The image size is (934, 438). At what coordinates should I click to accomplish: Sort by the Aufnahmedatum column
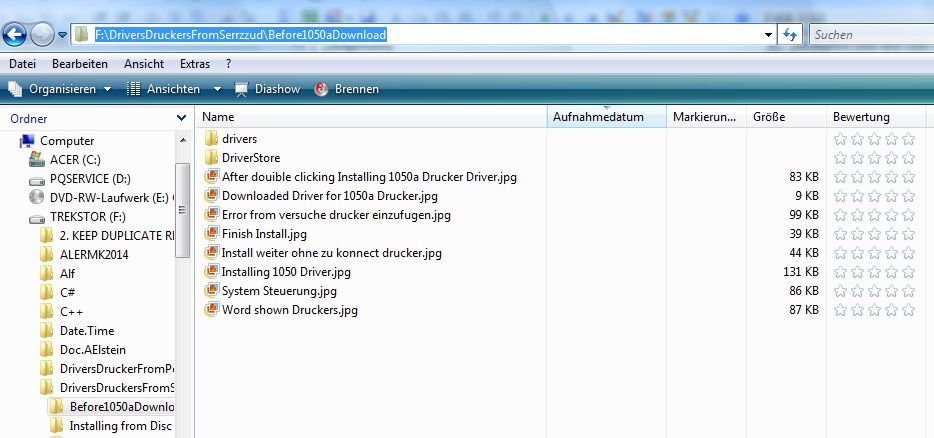coord(606,117)
